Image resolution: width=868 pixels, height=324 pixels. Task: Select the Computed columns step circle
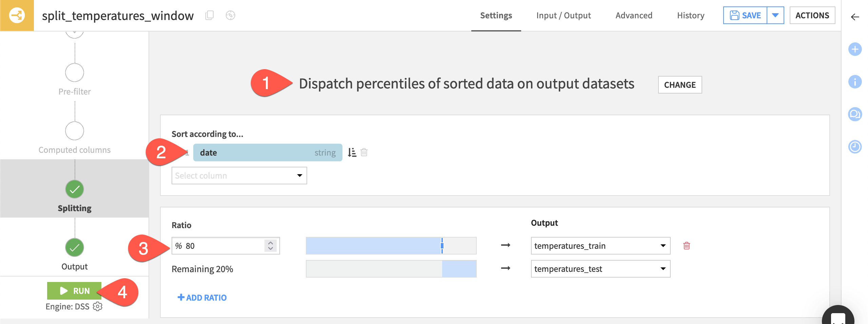75,131
